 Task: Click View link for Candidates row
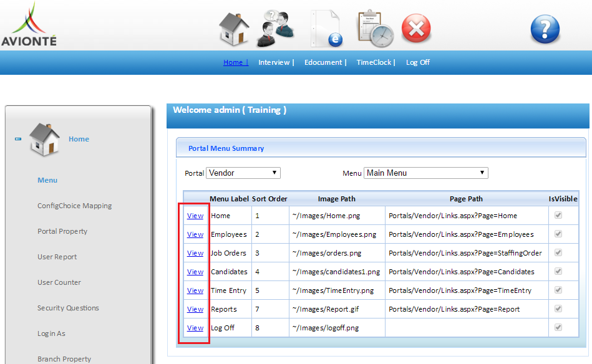195,272
